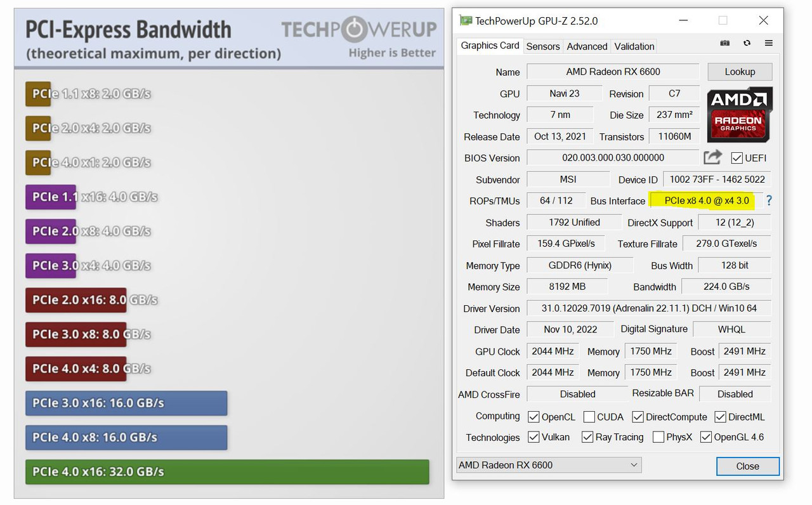Click the Digital Signature field WHQL

point(732,329)
